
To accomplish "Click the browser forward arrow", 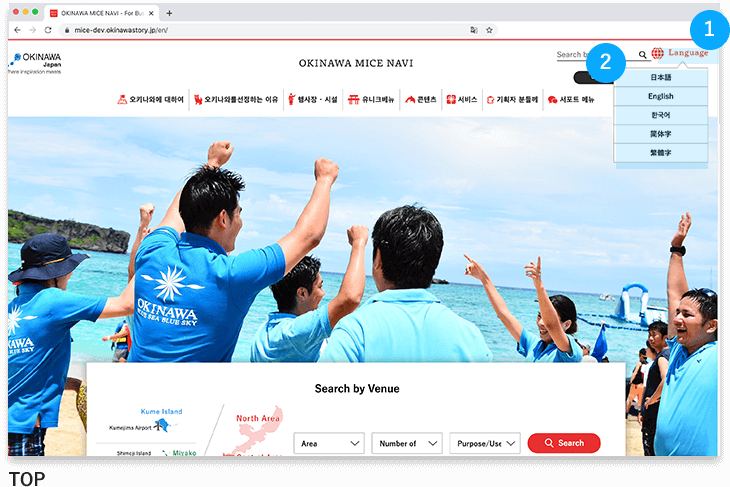I will point(32,31).
